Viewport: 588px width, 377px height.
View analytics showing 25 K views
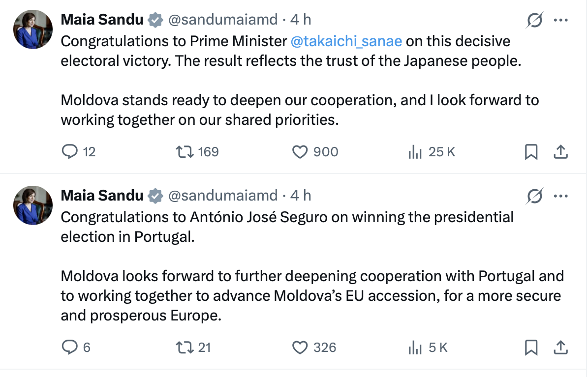click(415, 152)
